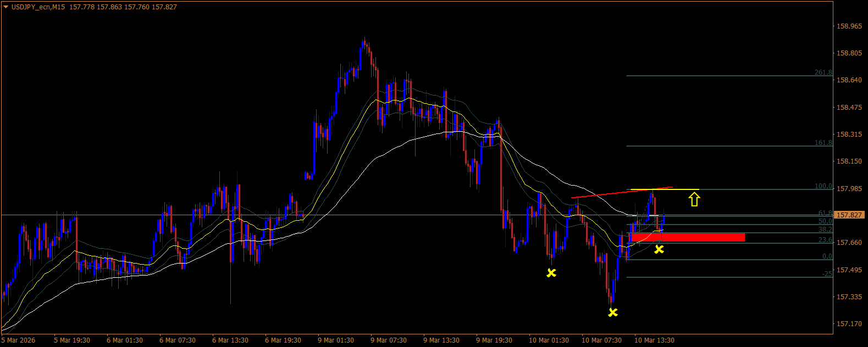The image size is (868, 347).
Task: Click the 38.2 Fibonacci level label
Action: (x=825, y=230)
